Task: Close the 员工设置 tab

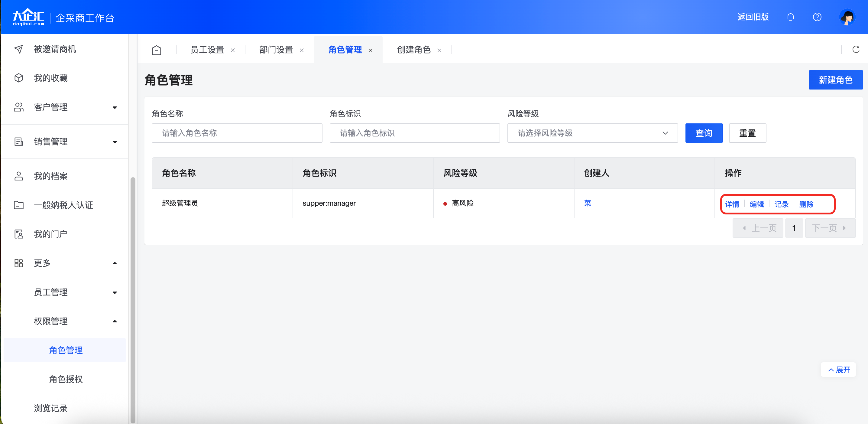Action: click(x=232, y=50)
